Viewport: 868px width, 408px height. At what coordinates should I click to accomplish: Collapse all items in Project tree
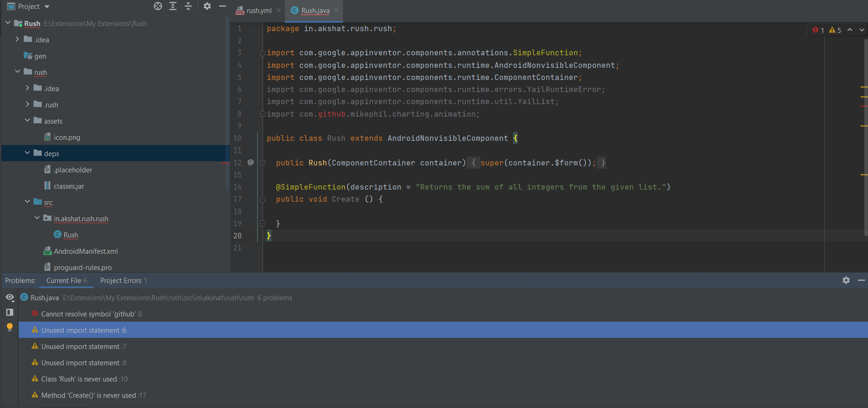188,6
